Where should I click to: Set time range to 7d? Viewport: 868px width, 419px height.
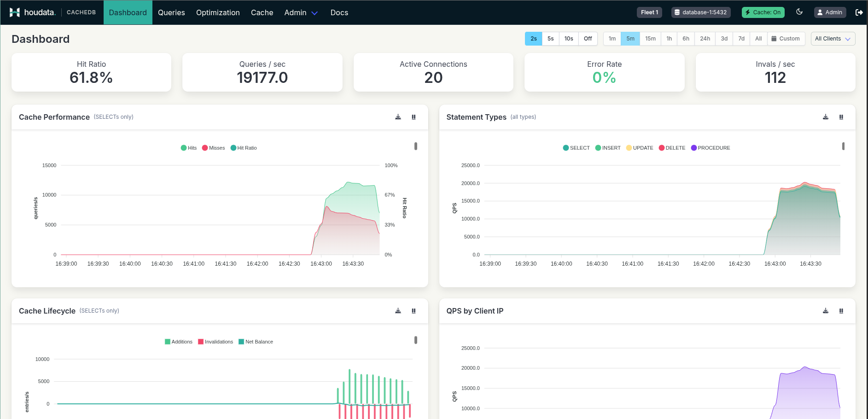pyautogui.click(x=741, y=39)
